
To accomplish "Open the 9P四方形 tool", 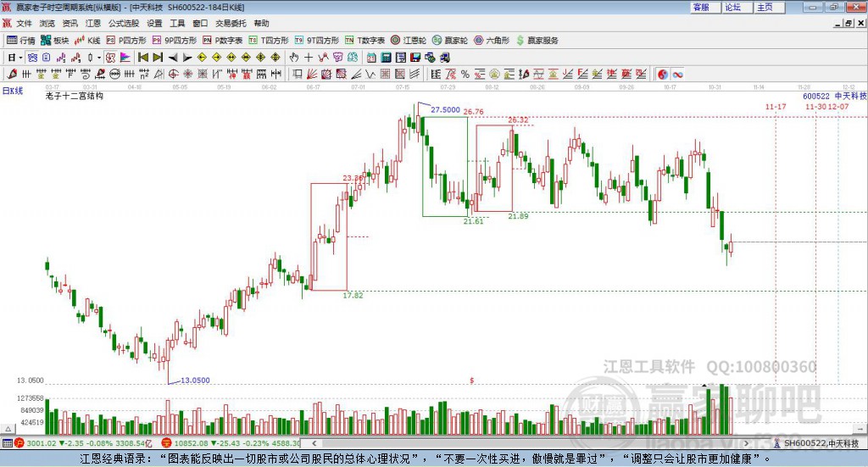I will (175, 41).
